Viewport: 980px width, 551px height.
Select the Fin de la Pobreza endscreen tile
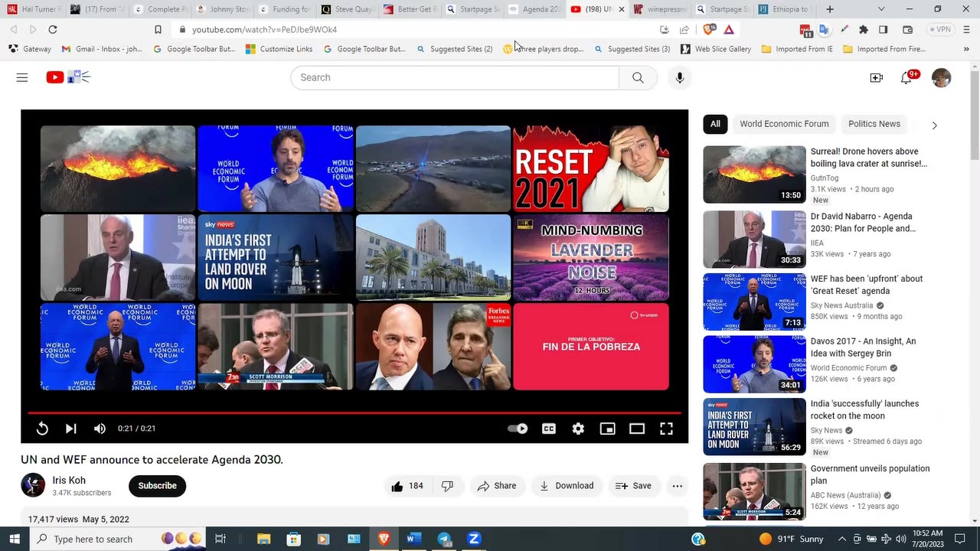point(591,347)
